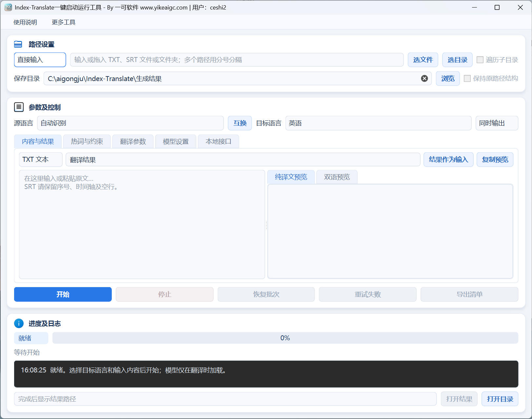Click the 就绪 status label
Viewport: 532px width, 419px height.
pyautogui.click(x=31, y=338)
